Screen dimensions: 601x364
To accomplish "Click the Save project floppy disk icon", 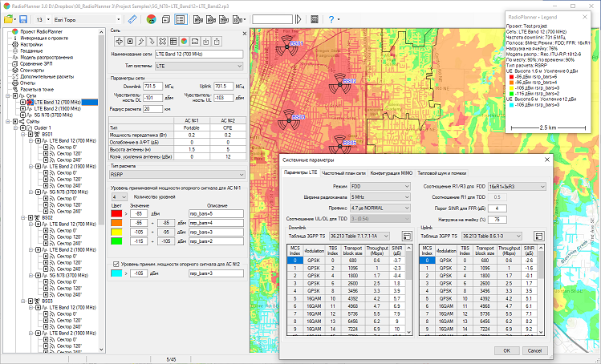I will coord(24,18).
